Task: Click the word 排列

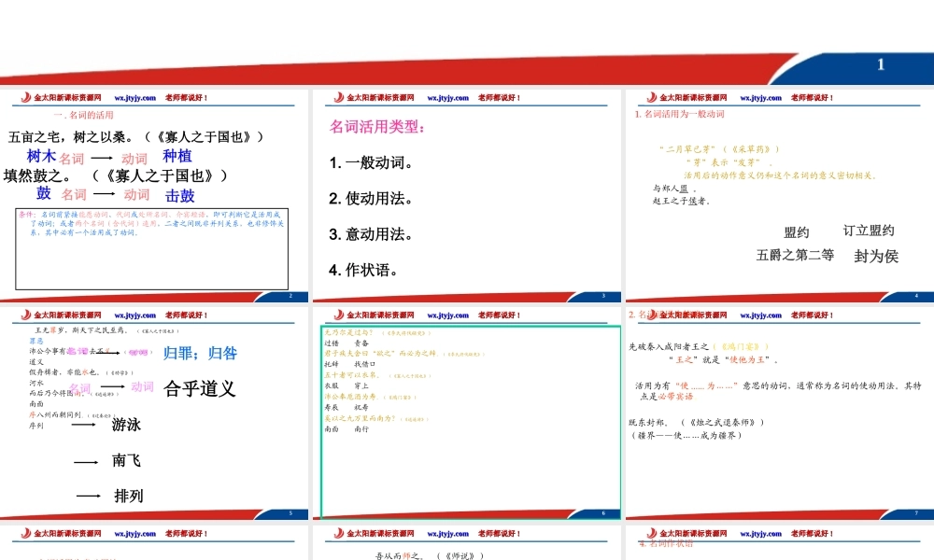Action: coord(129,496)
